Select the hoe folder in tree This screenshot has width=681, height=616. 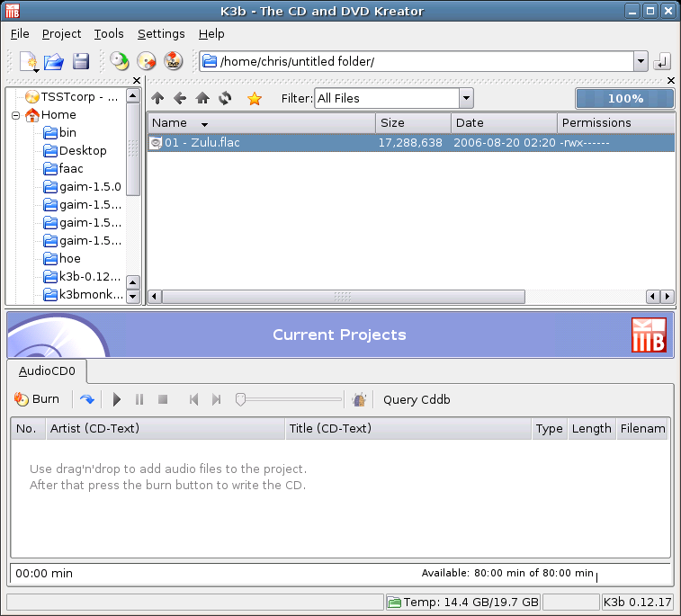point(62,259)
